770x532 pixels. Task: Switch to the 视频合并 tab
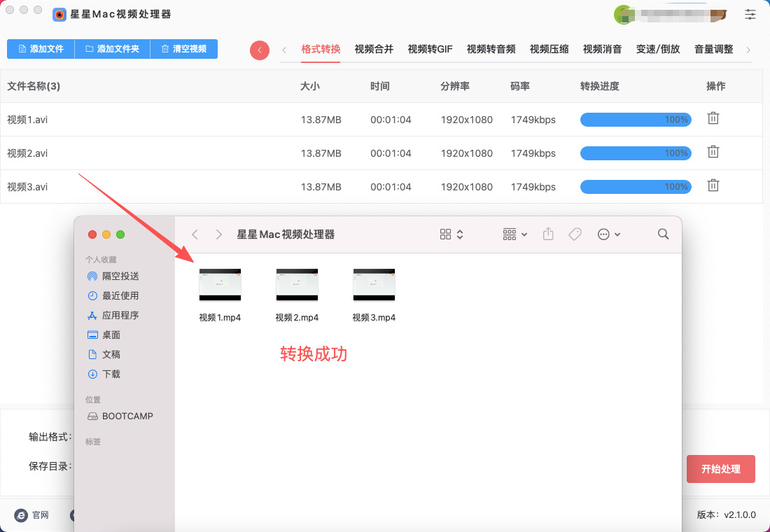374,49
